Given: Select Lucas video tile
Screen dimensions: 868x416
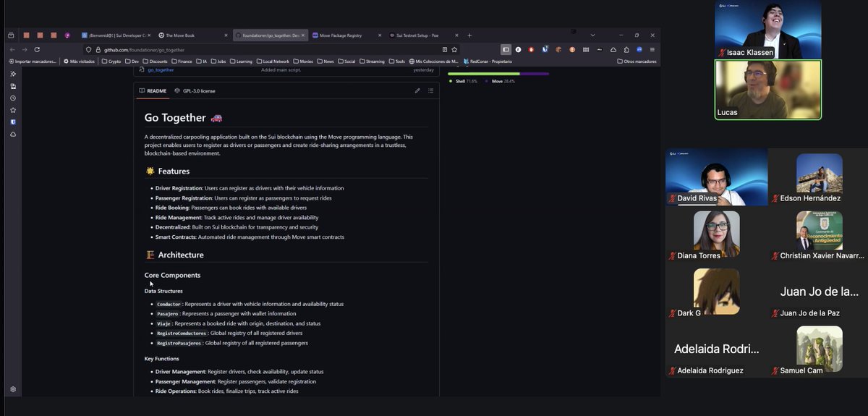Looking at the screenshot, I should pyautogui.click(x=768, y=90).
